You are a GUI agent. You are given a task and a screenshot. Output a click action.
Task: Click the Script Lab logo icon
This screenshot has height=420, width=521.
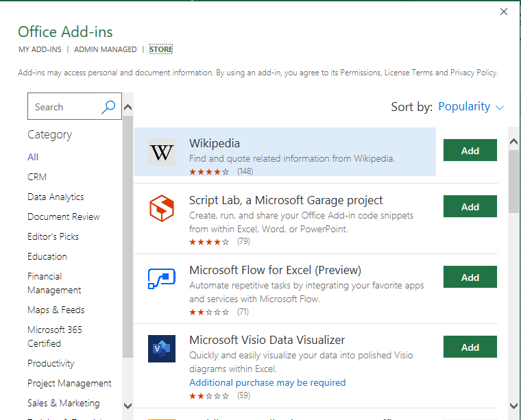(162, 208)
